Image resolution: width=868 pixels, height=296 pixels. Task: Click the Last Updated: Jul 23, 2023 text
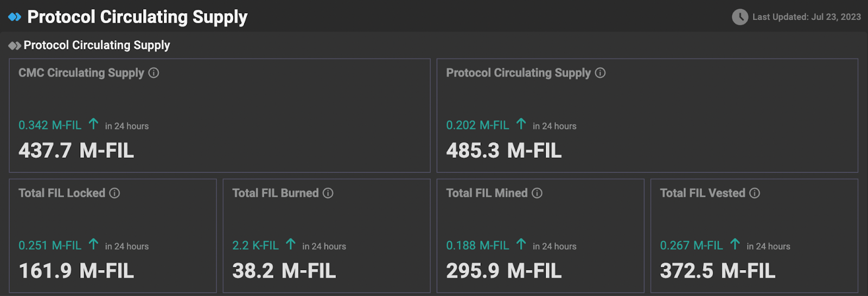806,17
